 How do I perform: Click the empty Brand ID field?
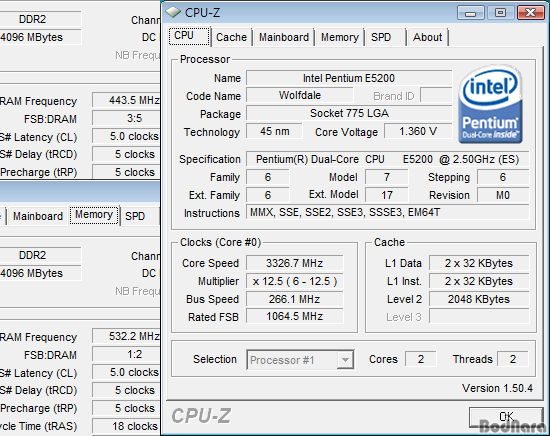pos(436,95)
